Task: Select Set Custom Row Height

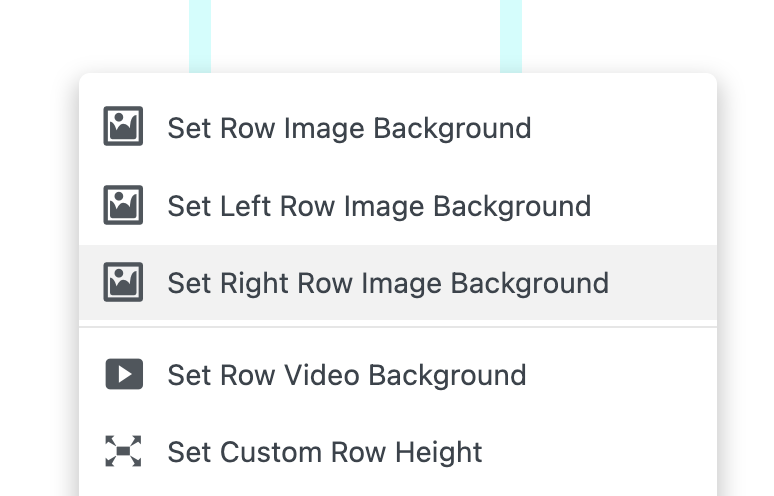Action: pos(325,452)
